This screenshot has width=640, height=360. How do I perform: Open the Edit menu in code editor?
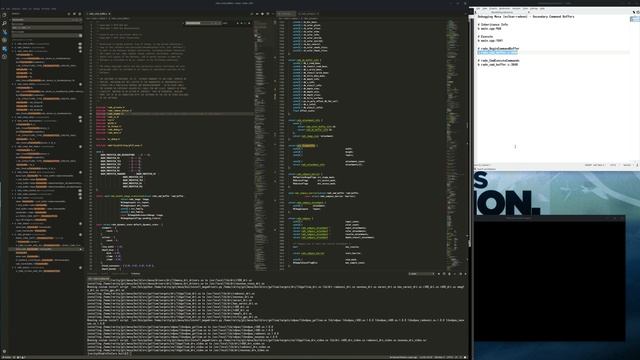click(x=8, y=9)
